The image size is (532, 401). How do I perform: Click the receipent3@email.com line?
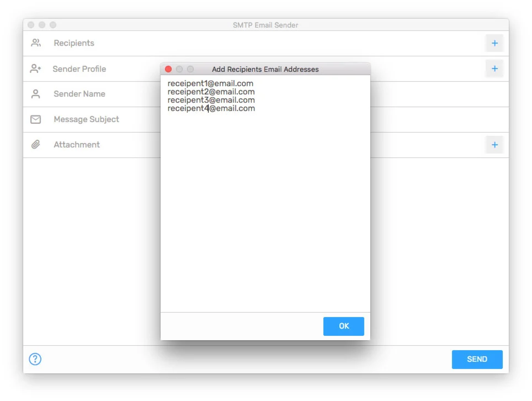[211, 100]
